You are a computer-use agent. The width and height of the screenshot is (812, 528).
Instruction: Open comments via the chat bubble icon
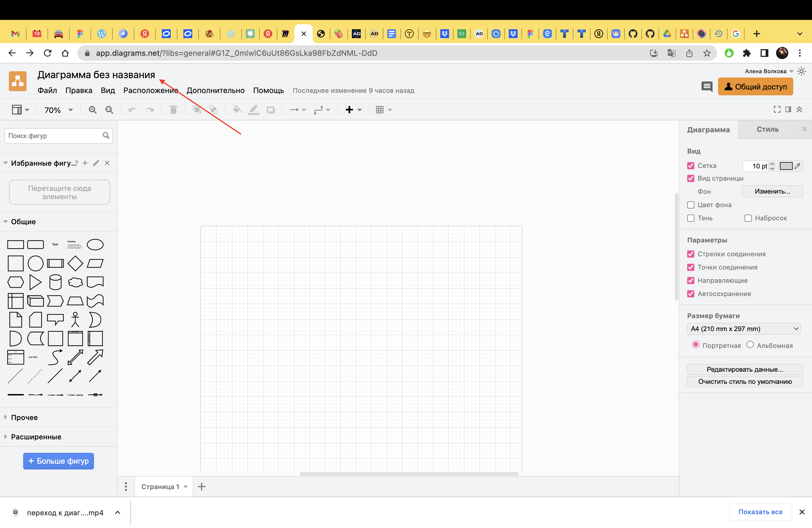coord(707,87)
